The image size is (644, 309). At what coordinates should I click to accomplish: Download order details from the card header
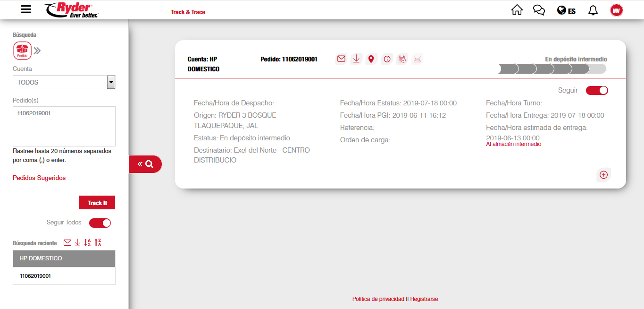[356, 59]
